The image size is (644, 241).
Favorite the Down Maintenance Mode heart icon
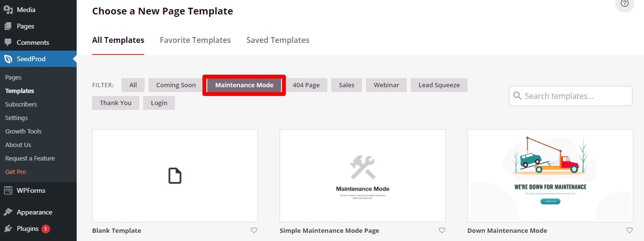coord(629,230)
